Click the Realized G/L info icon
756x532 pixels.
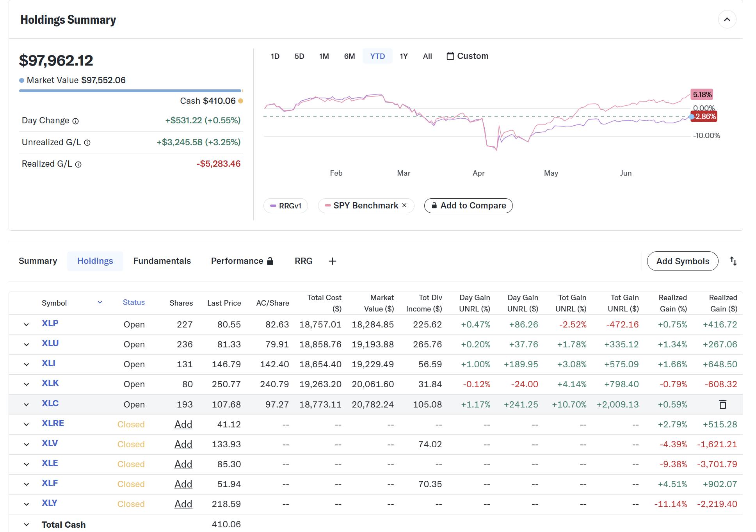(x=78, y=165)
